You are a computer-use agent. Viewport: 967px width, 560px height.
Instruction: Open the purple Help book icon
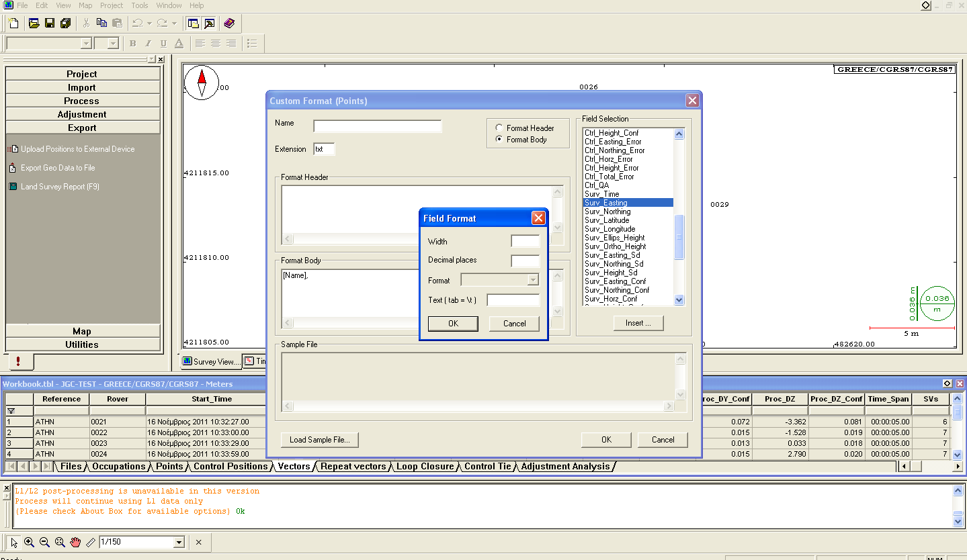point(229,24)
